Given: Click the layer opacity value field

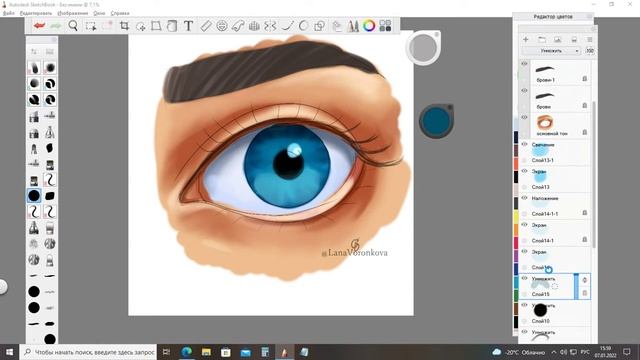Looking at the screenshot, I should (x=590, y=51).
